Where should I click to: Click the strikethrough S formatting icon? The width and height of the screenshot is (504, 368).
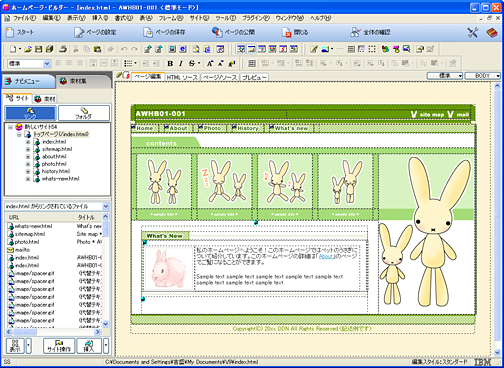click(192, 63)
